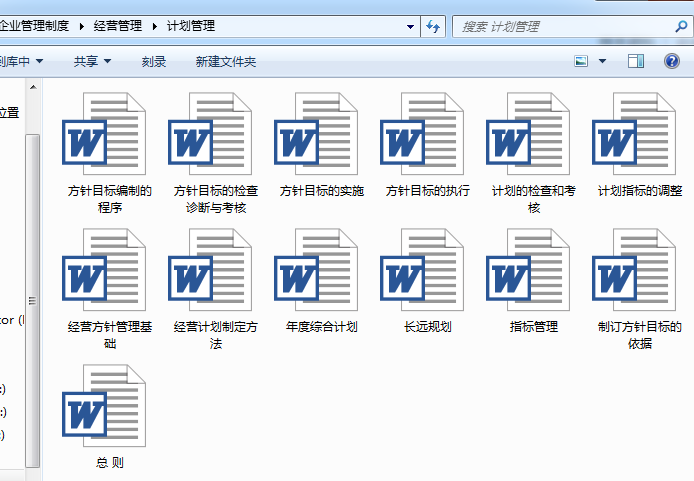
Task: Click the refresh button beside address bar
Action: pos(433,27)
